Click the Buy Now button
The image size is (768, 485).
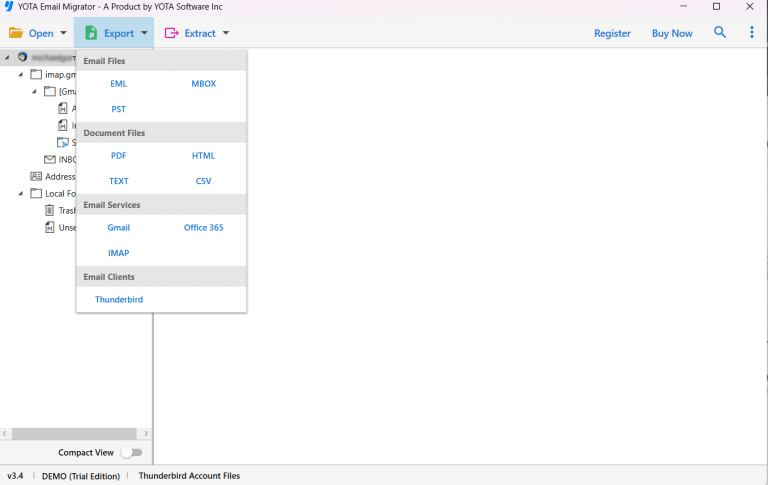pyautogui.click(x=672, y=33)
